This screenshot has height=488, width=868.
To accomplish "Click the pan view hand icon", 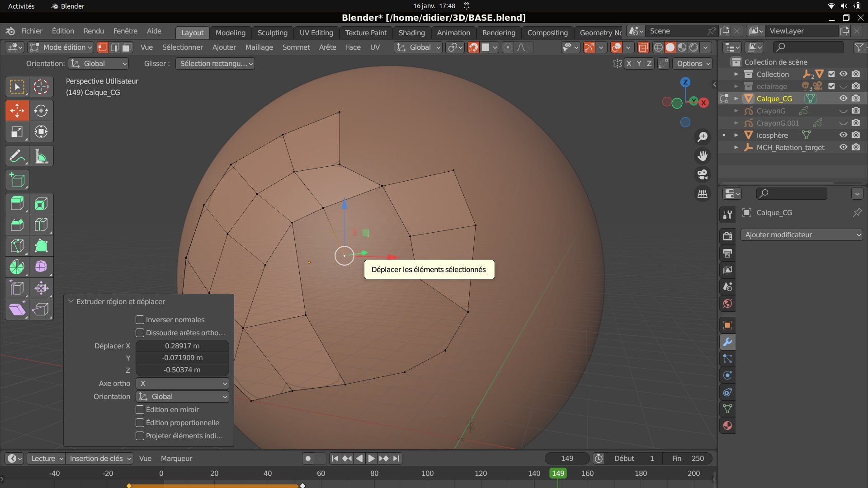I will click(703, 156).
